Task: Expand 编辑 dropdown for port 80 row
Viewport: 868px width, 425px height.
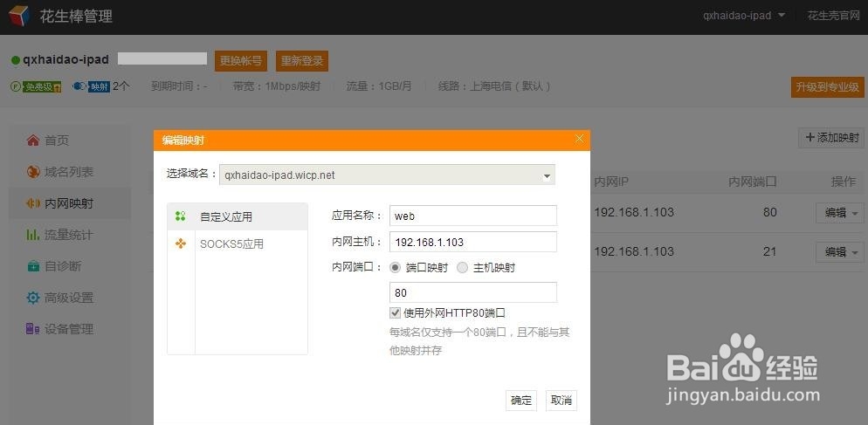Action: pos(840,213)
